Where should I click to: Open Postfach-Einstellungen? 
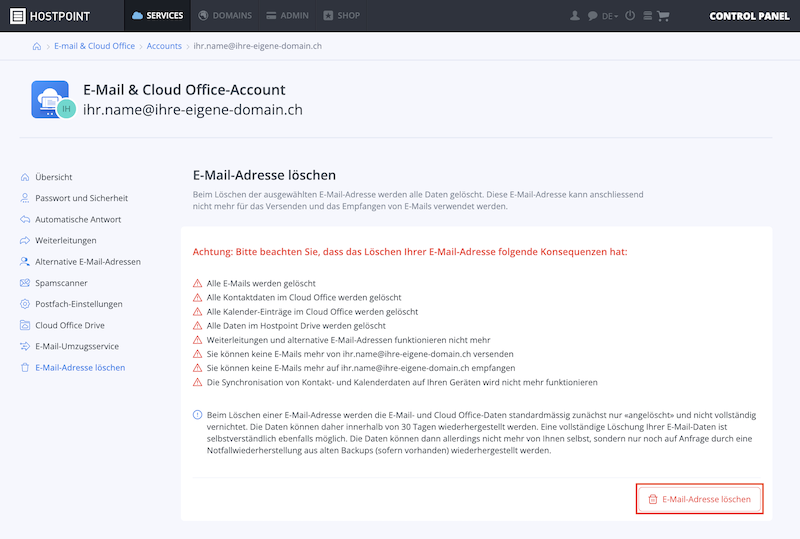[79, 304]
